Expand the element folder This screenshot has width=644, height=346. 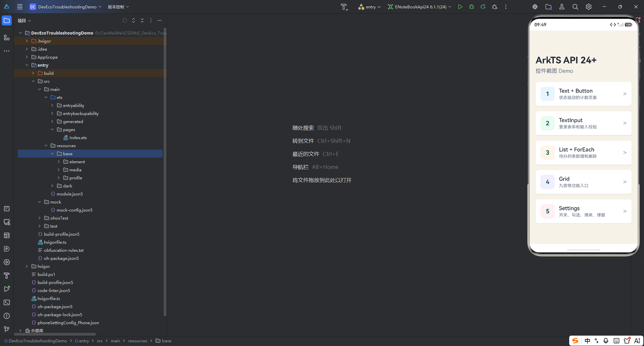click(59, 162)
